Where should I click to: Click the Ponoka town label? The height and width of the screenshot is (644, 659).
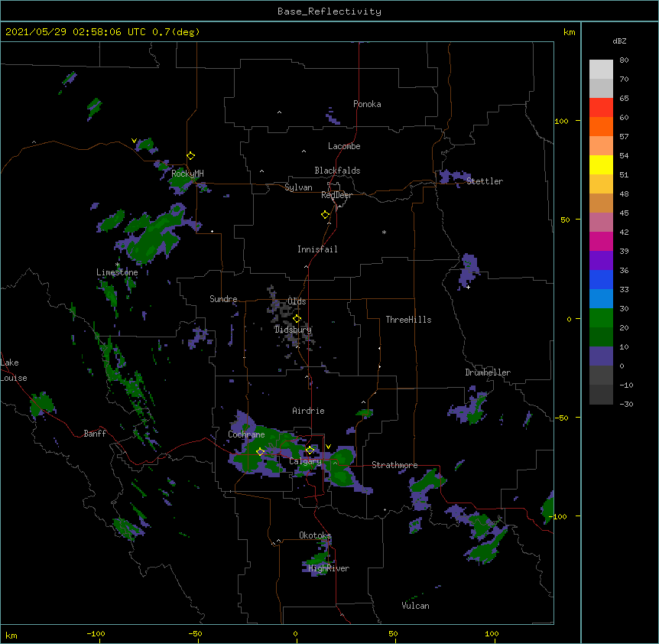click(x=367, y=104)
